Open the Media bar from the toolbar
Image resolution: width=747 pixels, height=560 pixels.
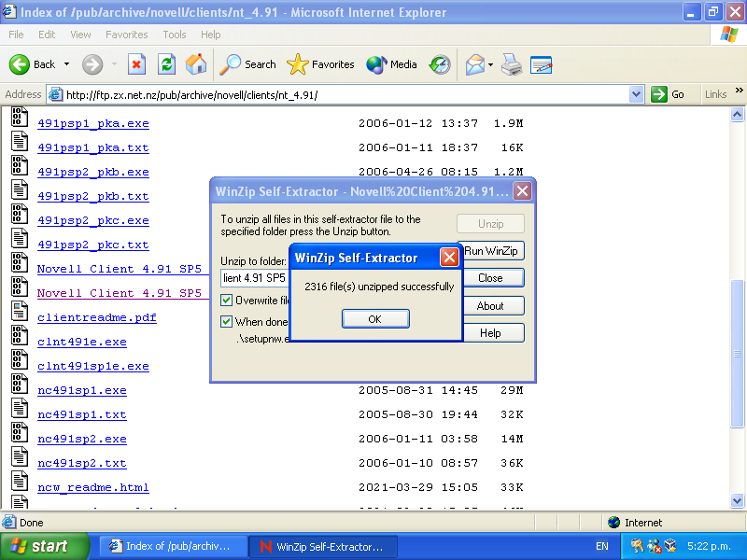pyautogui.click(x=391, y=64)
